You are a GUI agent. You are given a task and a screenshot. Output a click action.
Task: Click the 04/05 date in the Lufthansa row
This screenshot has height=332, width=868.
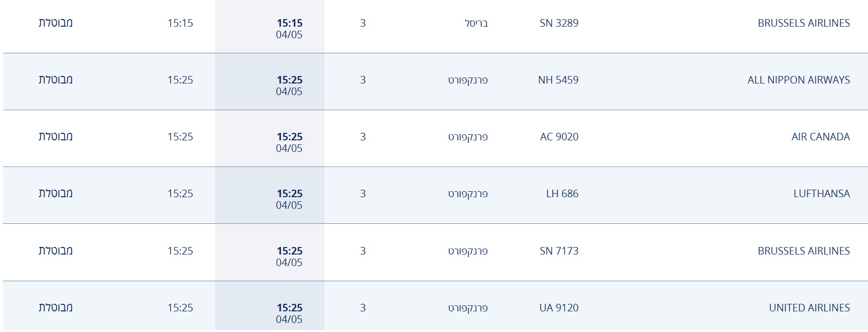pyautogui.click(x=289, y=205)
